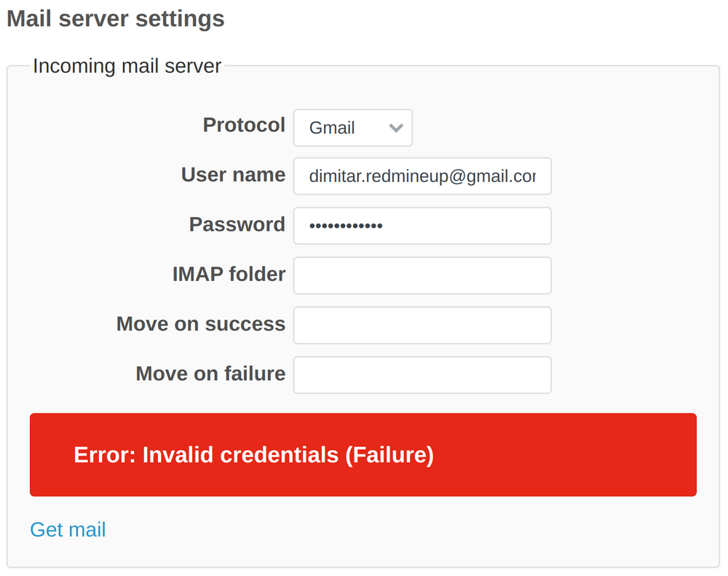
Task: Click the dimitar.redmineup email address text
Action: [x=422, y=176]
